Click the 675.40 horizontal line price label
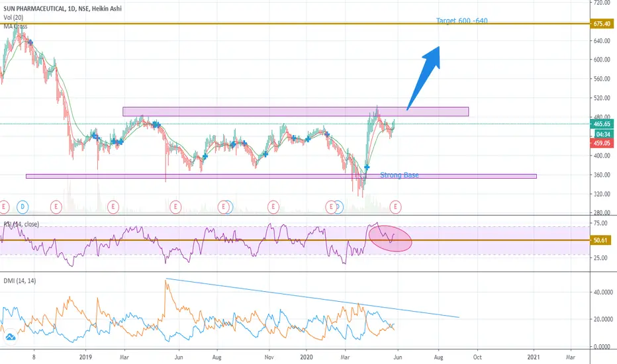 point(602,24)
